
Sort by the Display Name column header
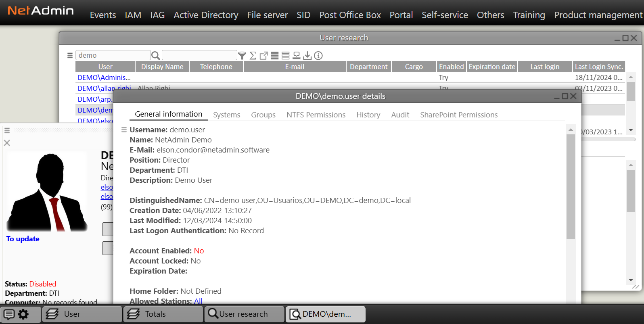(162, 67)
